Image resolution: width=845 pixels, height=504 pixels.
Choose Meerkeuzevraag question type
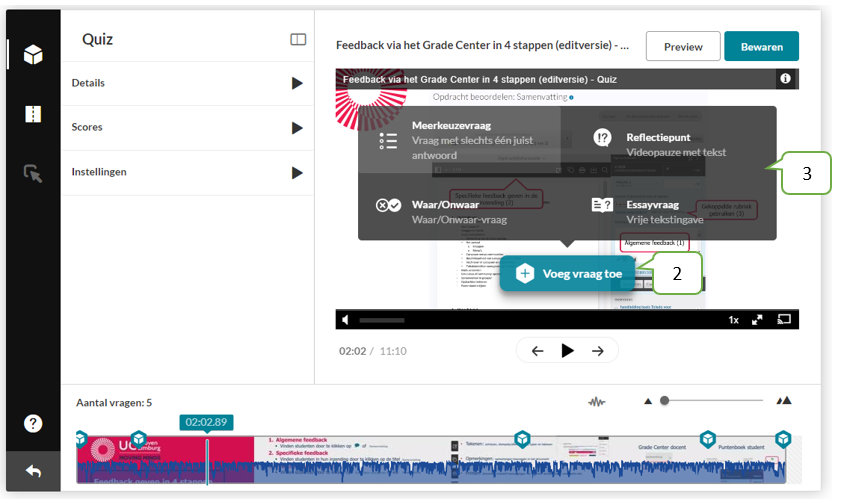460,140
